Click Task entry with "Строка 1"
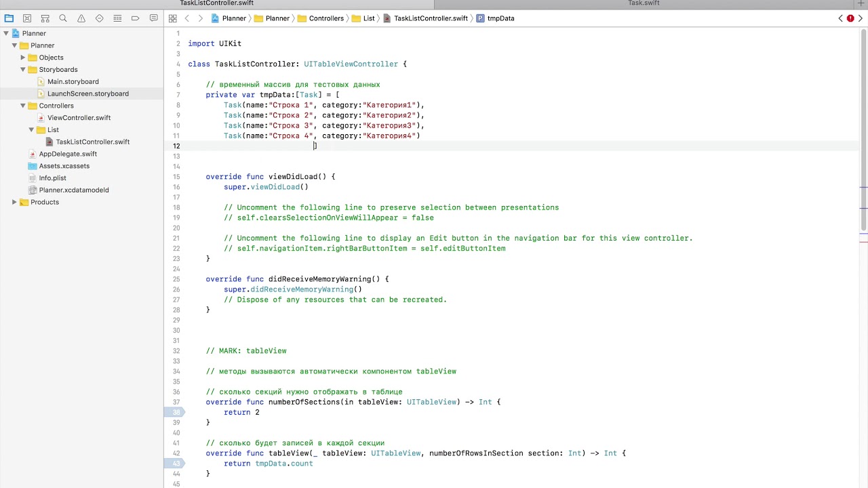The width and height of the screenshot is (868, 488). coord(324,105)
